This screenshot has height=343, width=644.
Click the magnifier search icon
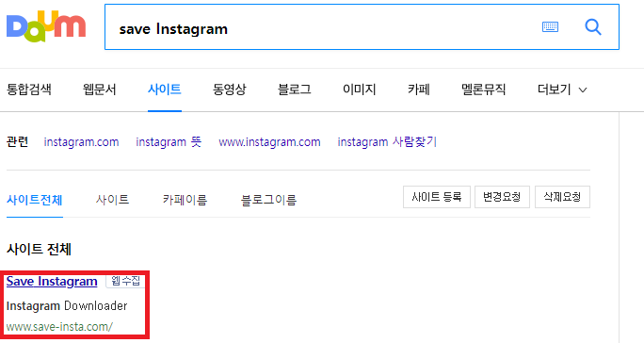coord(593,27)
